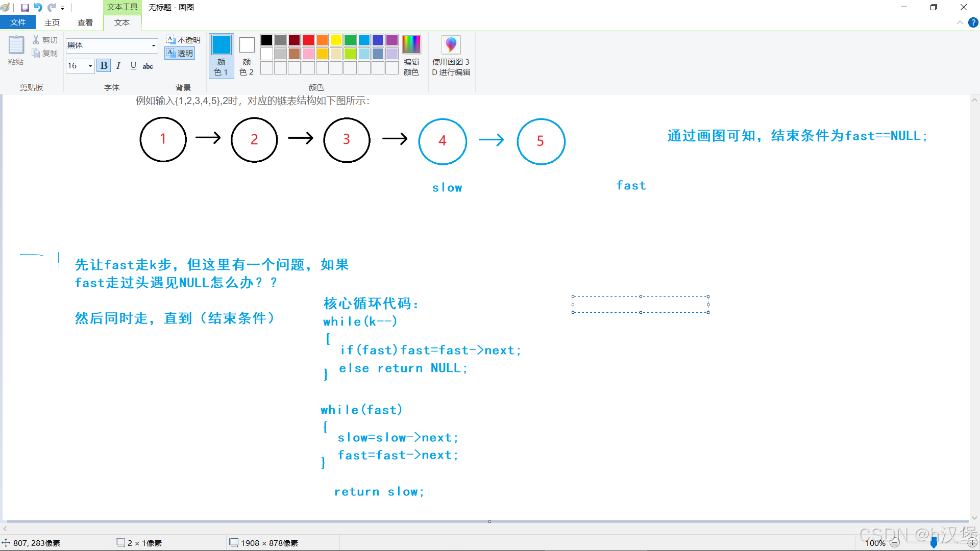This screenshot has height=551, width=980.
Task: Switch to the 主页 Home tab
Action: pyautogui.click(x=52, y=22)
